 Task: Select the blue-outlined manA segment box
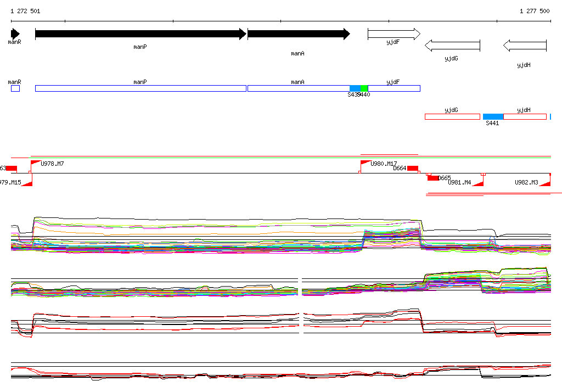(x=299, y=88)
